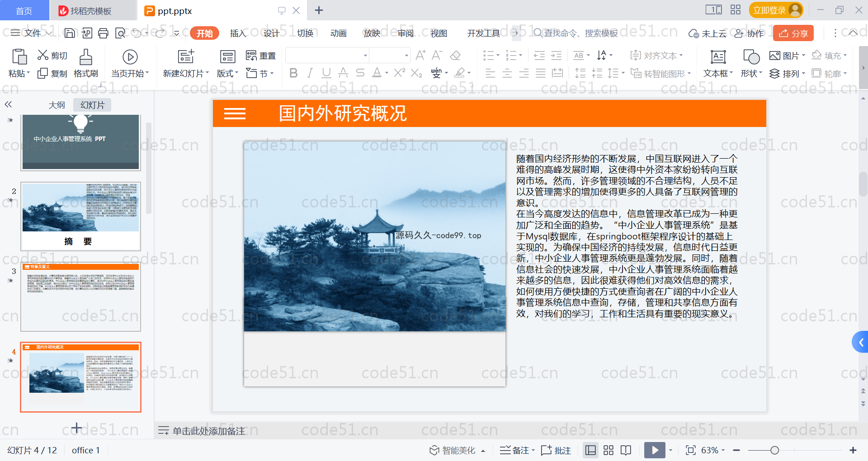
Task: Click the Print Preview icon
Action: [120, 33]
